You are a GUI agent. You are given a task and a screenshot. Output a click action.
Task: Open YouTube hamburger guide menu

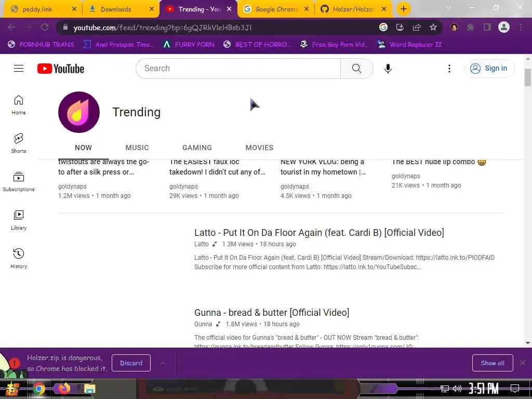point(19,69)
